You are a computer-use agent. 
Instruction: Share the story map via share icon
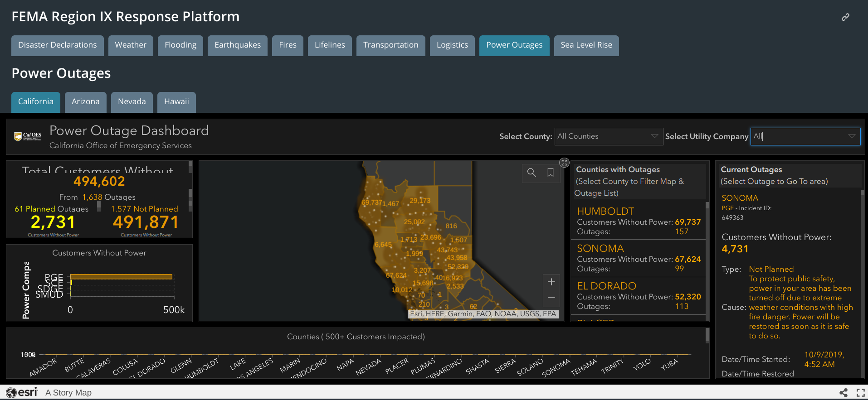[x=844, y=393]
